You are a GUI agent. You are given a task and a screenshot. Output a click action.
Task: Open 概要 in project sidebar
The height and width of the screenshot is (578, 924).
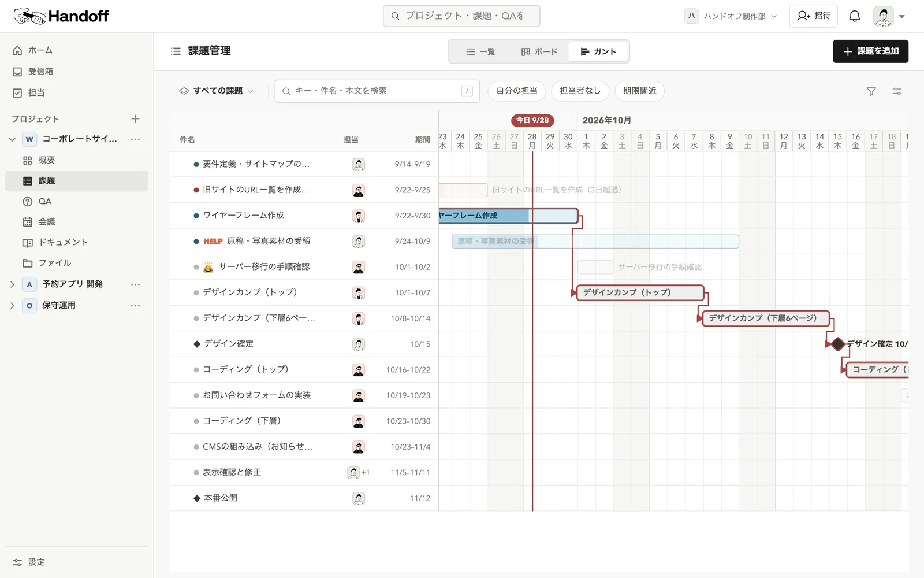[77, 160]
